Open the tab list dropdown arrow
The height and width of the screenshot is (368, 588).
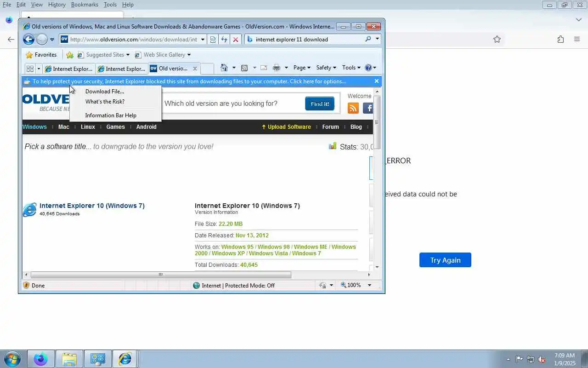39,69
